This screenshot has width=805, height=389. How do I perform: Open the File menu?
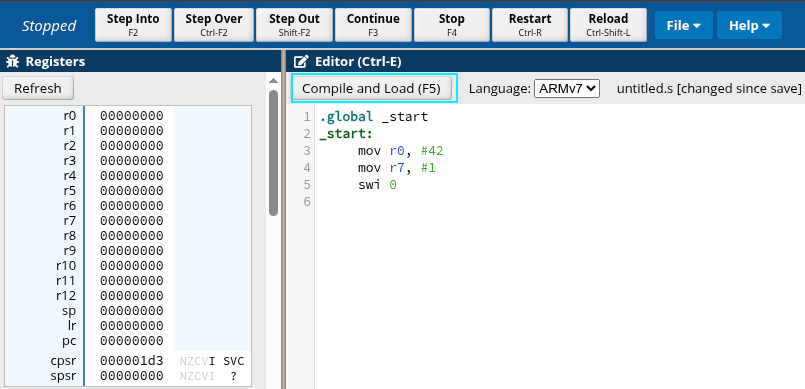(x=683, y=25)
